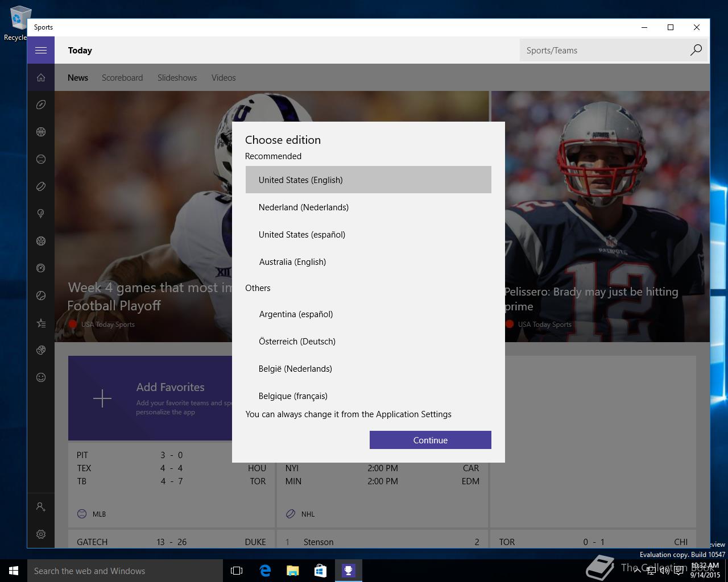The width and height of the screenshot is (728, 582).
Task: Open File Explorer from taskbar
Action: click(x=292, y=571)
